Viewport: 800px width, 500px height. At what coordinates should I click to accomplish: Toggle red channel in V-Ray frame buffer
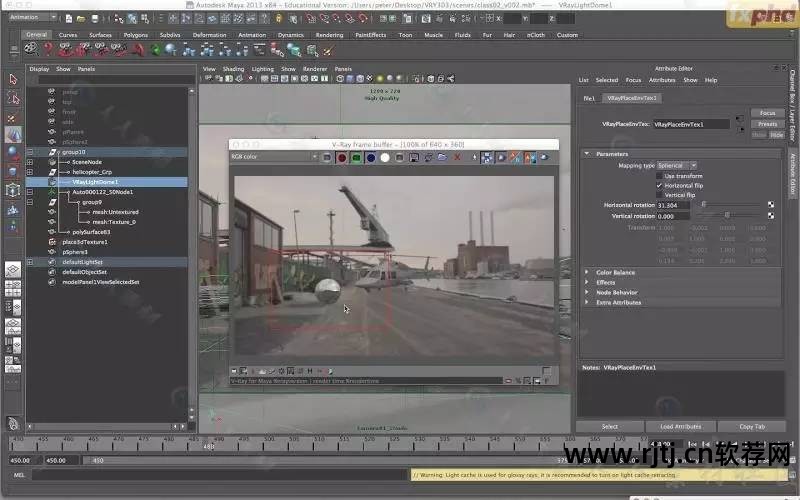342,158
